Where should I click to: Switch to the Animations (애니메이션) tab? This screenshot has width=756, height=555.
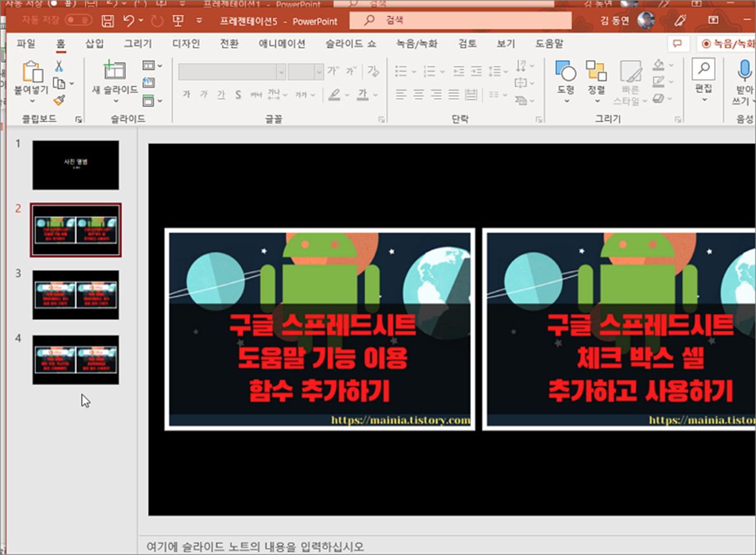(x=282, y=44)
